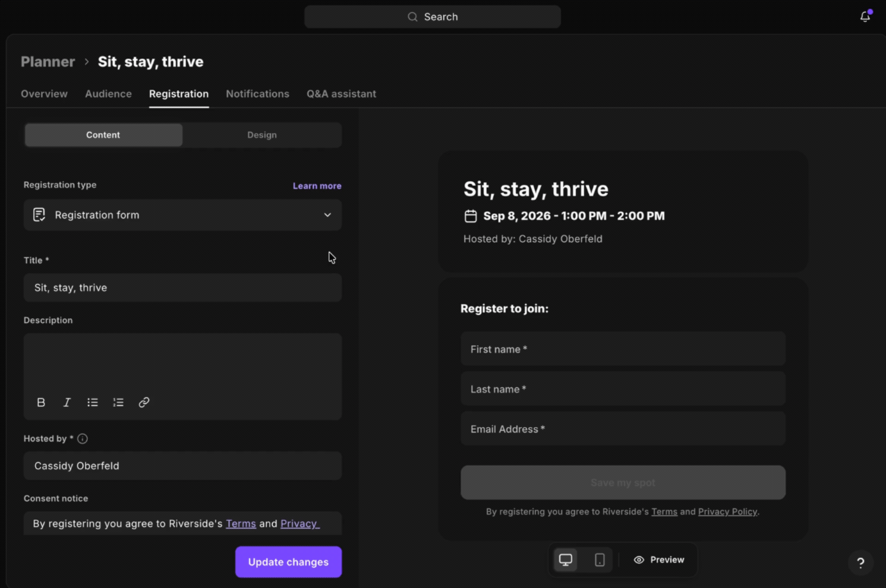Click the First name preview field

point(623,349)
